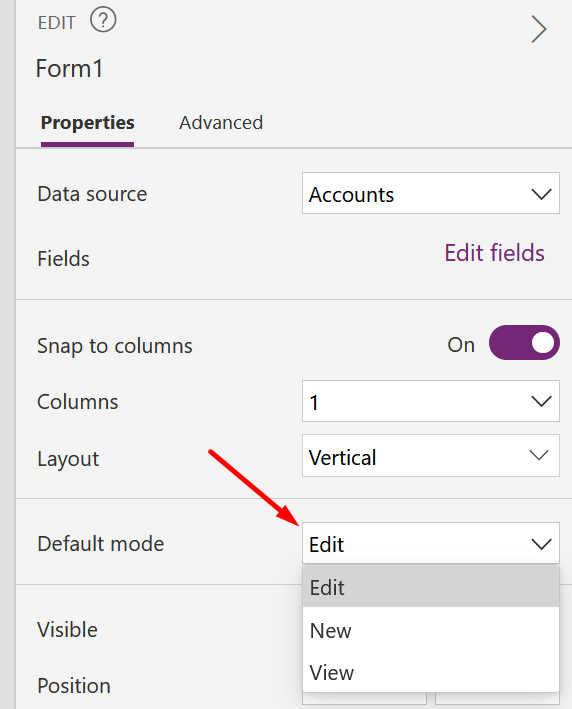Click the Default mode dropdown arrow

tap(541, 544)
